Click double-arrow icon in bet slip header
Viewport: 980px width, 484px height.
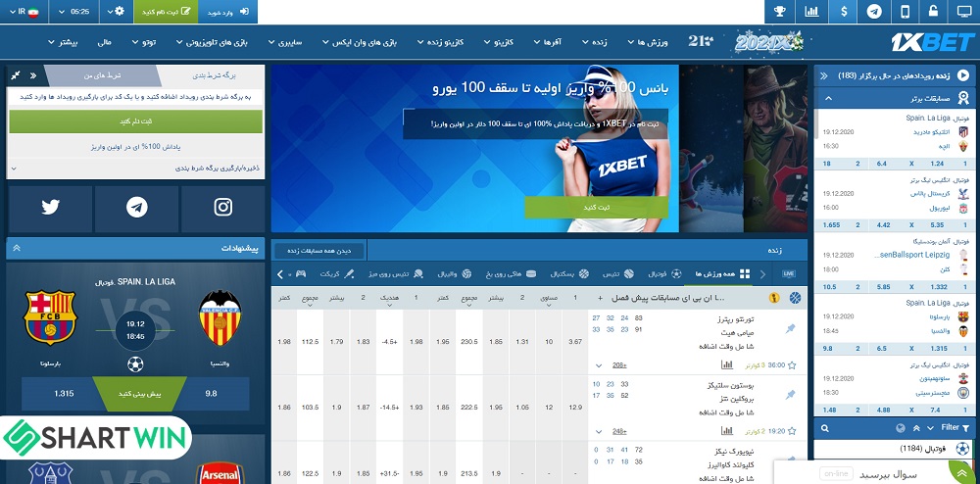coord(33,75)
